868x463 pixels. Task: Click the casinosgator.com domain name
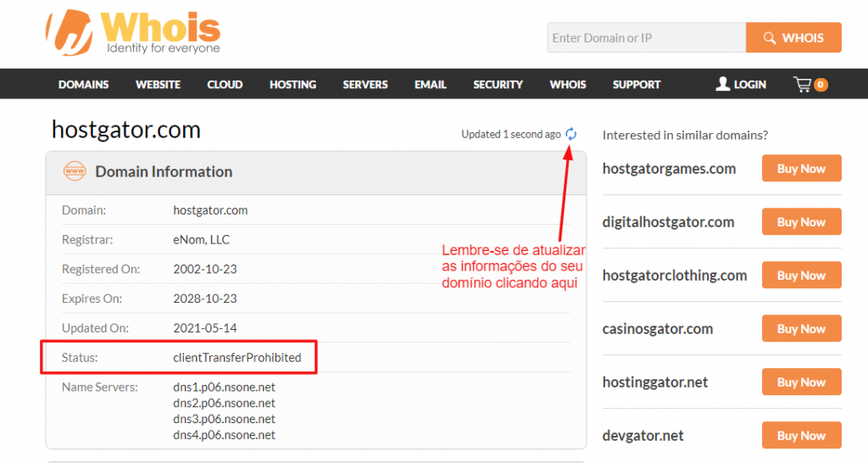[x=658, y=329]
